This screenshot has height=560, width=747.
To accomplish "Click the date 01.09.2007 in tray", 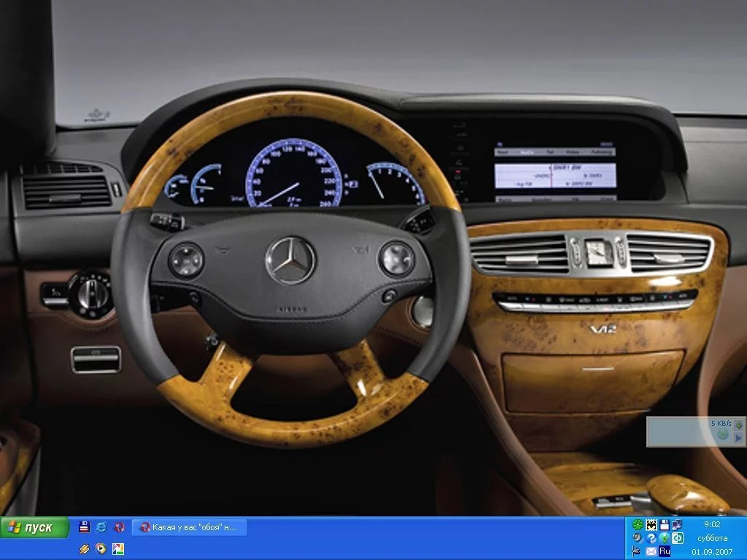I will click(x=712, y=552).
